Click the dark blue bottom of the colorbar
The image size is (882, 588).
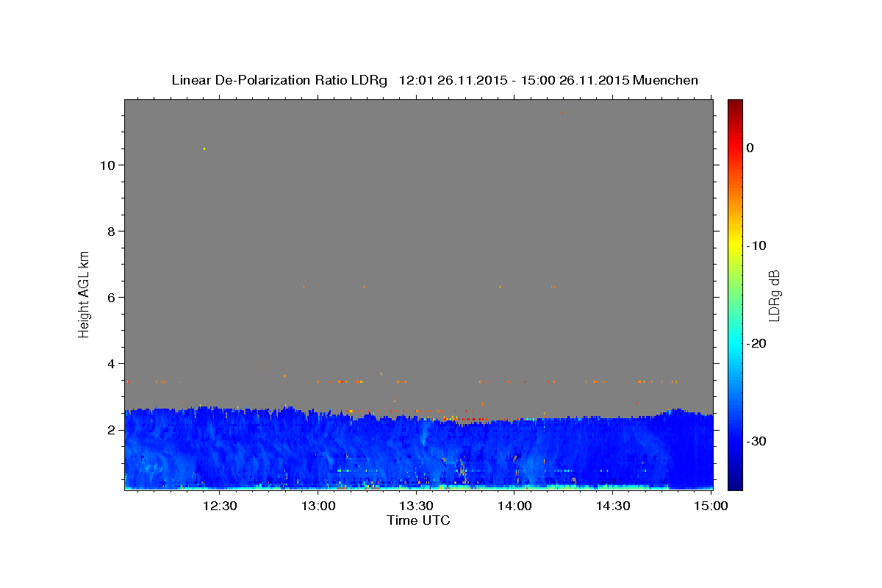pyautogui.click(x=735, y=484)
